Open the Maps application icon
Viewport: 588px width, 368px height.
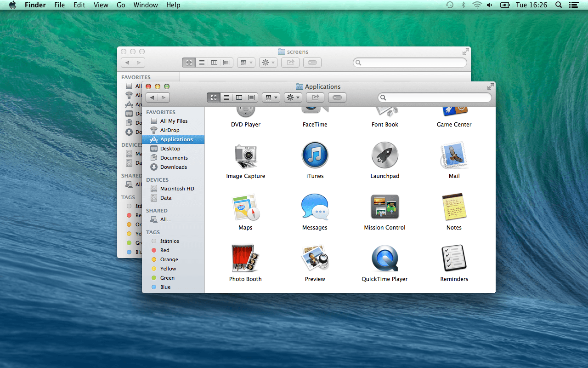246,207
